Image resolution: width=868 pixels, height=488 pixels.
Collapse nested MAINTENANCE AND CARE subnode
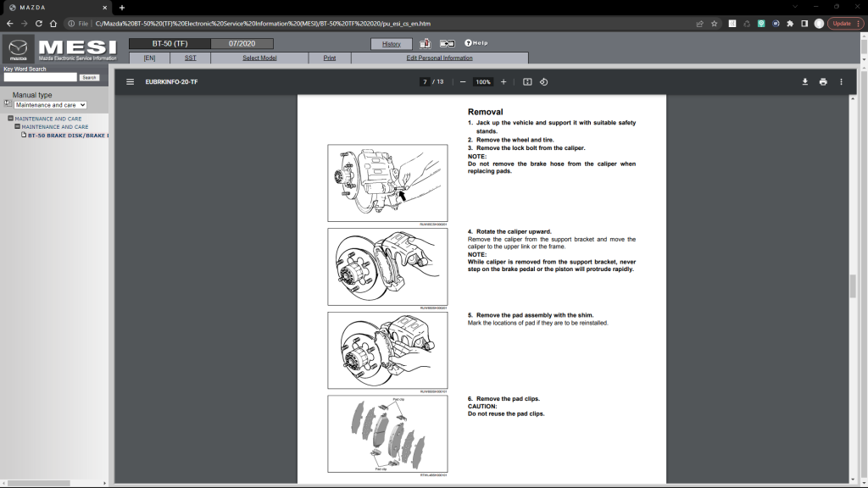(x=18, y=126)
